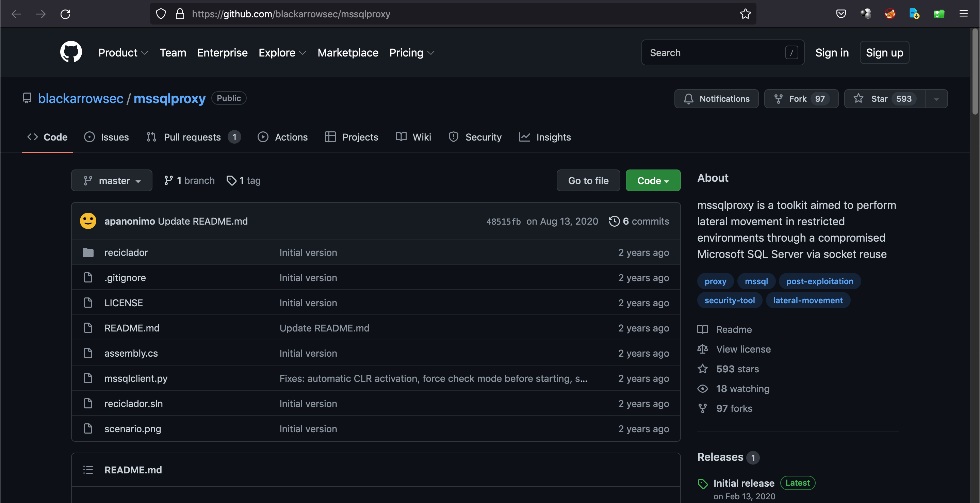Click the Enterprise nav link
980x503 pixels.
click(222, 52)
